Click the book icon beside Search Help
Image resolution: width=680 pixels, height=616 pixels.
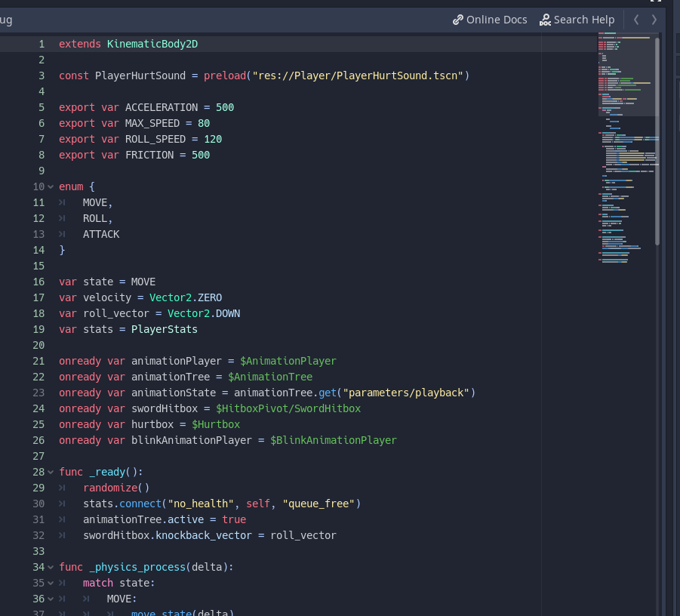point(545,20)
